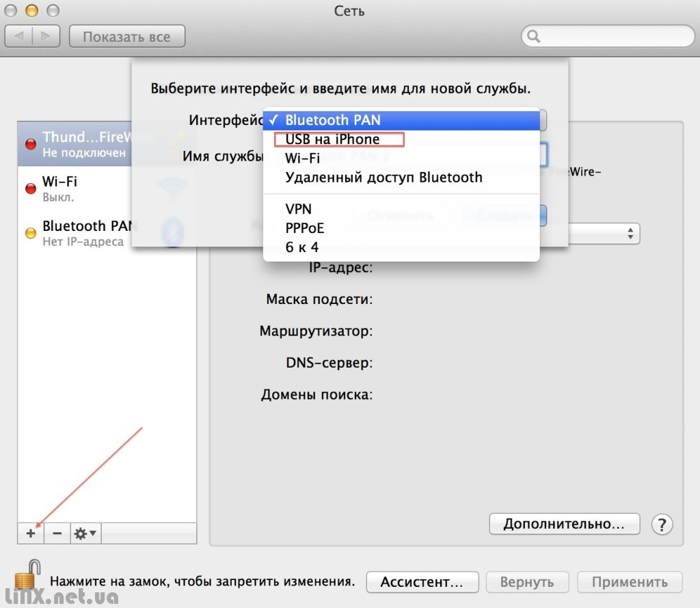Click the yellow status dot beside Bluetooth PAN
The height and width of the screenshot is (608, 700).
(31, 233)
